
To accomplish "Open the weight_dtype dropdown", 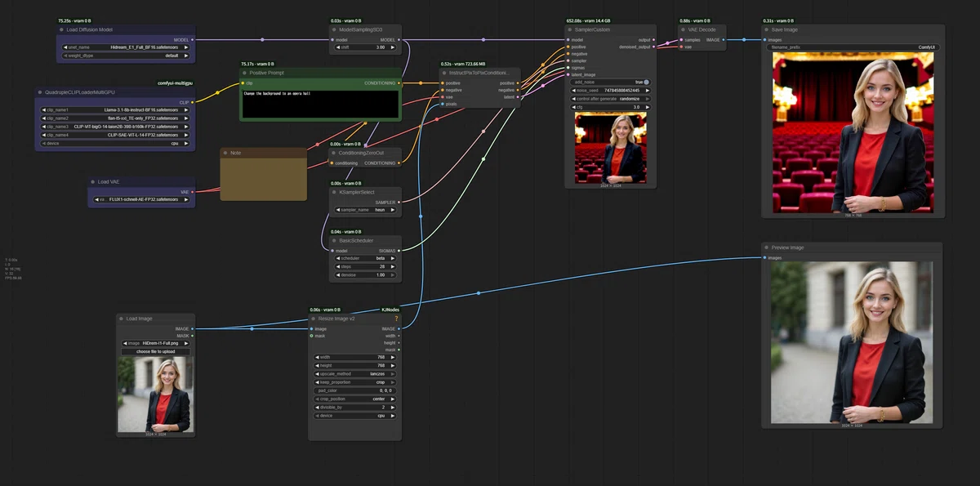I will 126,56.
